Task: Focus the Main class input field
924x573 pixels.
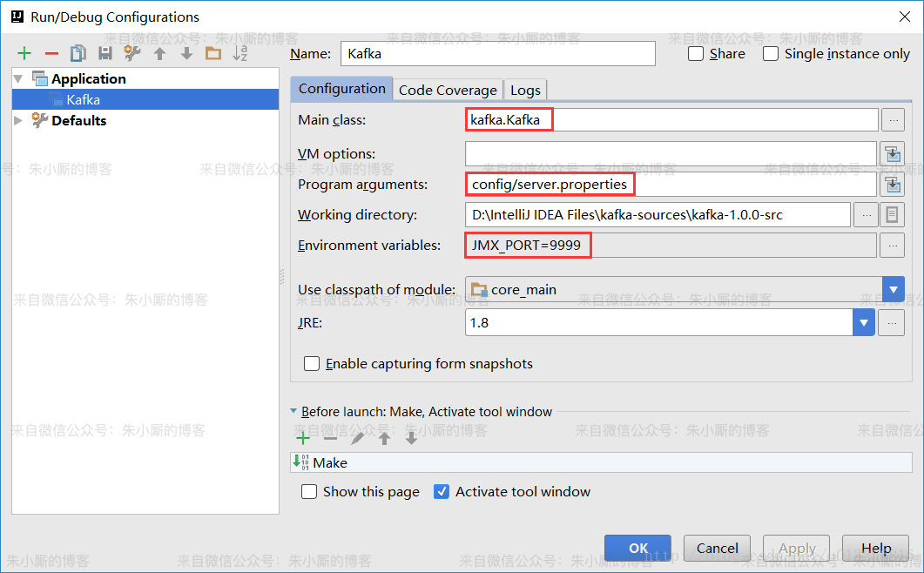Action: (671, 119)
